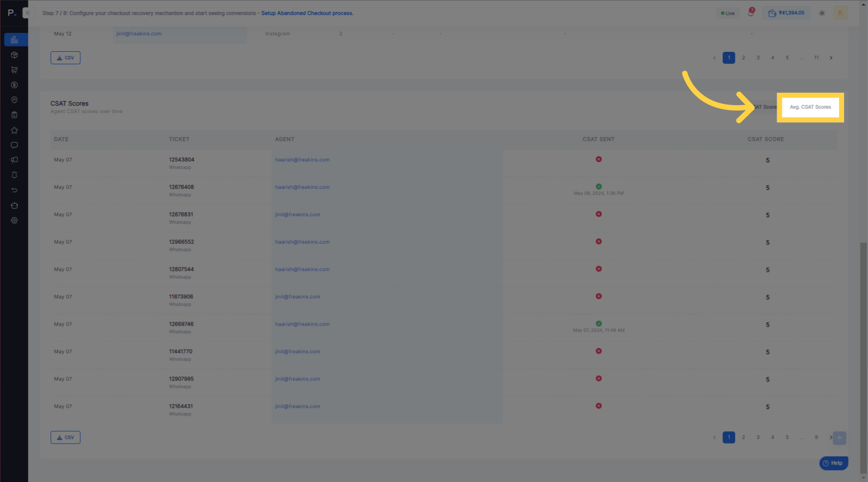
Task: Open the star icon in sidebar
Action: point(14,130)
